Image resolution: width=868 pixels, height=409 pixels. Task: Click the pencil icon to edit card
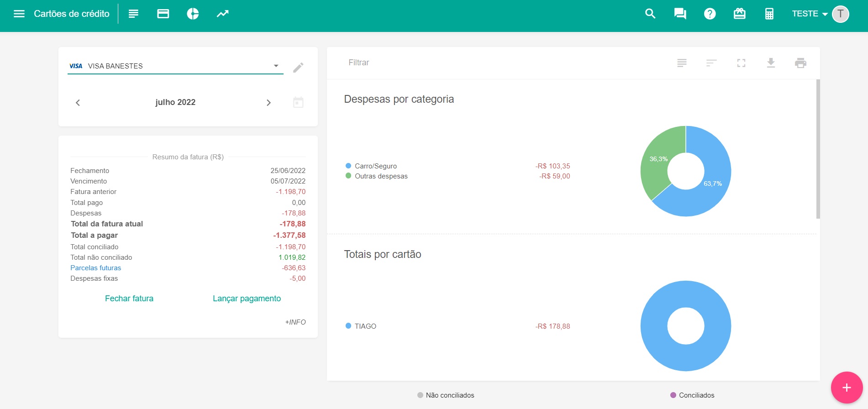pos(298,68)
